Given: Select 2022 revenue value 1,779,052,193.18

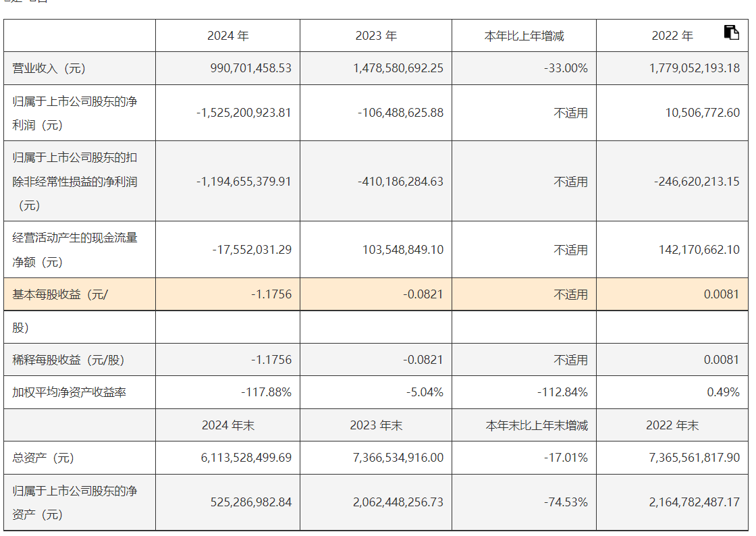Looking at the screenshot, I should pyautogui.click(x=695, y=68).
